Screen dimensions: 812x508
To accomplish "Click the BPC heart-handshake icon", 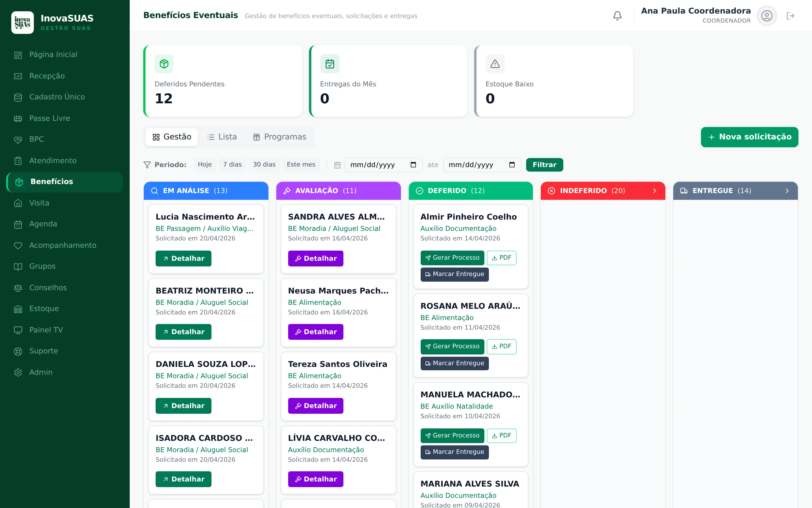I will pyautogui.click(x=18, y=140).
